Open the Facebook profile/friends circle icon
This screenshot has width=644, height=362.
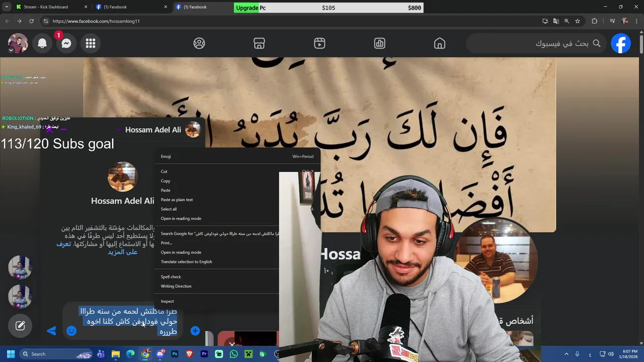pos(199,44)
